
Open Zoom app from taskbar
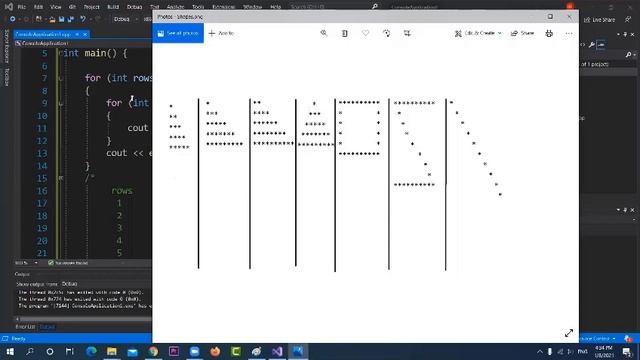195,351
